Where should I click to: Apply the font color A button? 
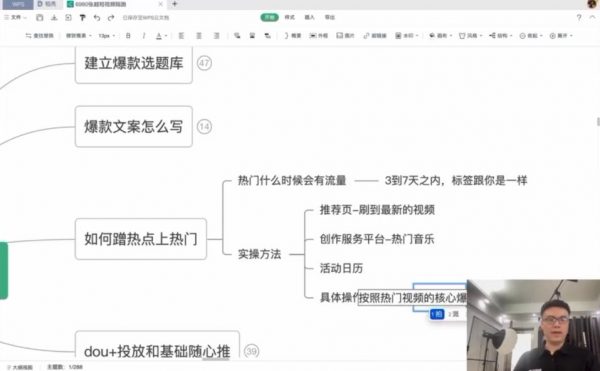[159, 36]
